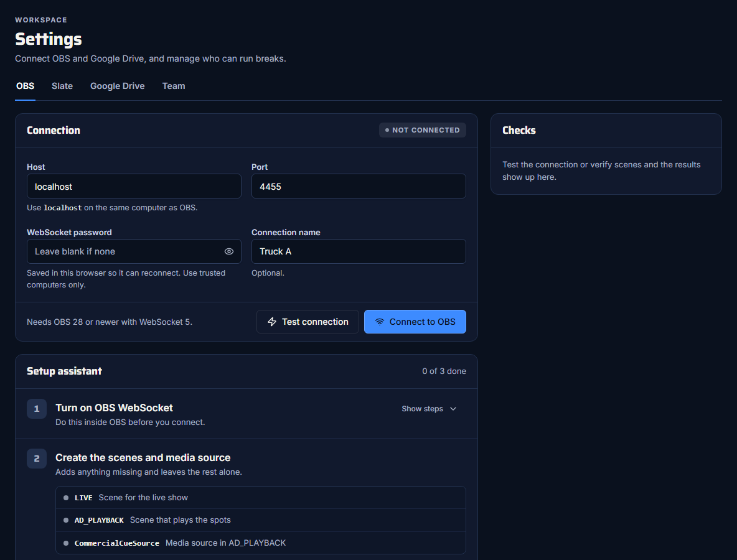Click the lightning bolt icon on Test connection
Screen dimensions: 737x560
(x=271, y=322)
